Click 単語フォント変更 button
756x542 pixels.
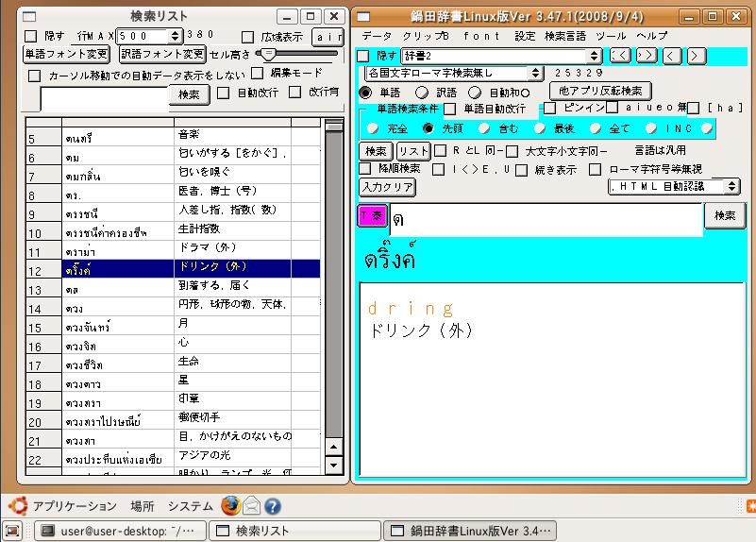66,54
